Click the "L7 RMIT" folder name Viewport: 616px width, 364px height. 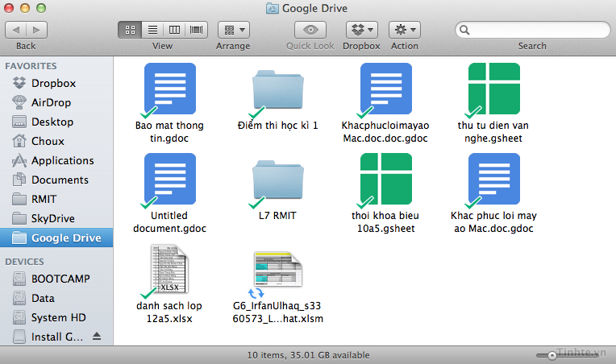click(x=277, y=215)
